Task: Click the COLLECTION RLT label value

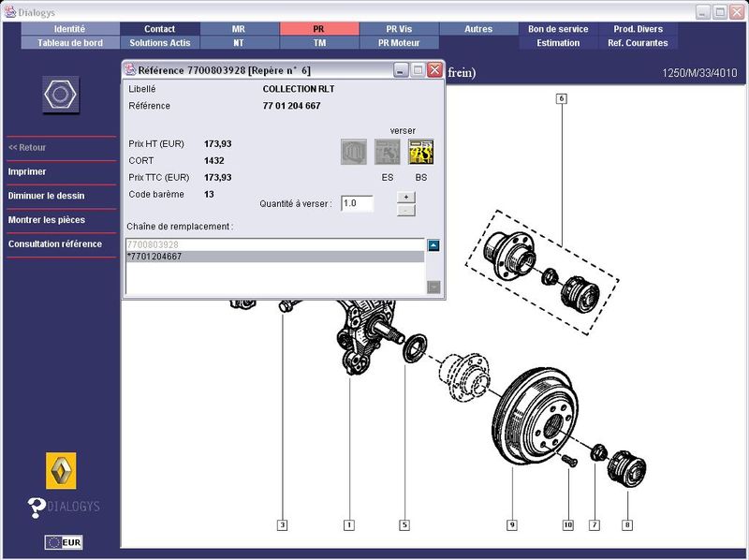Action: (x=299, y=89)
